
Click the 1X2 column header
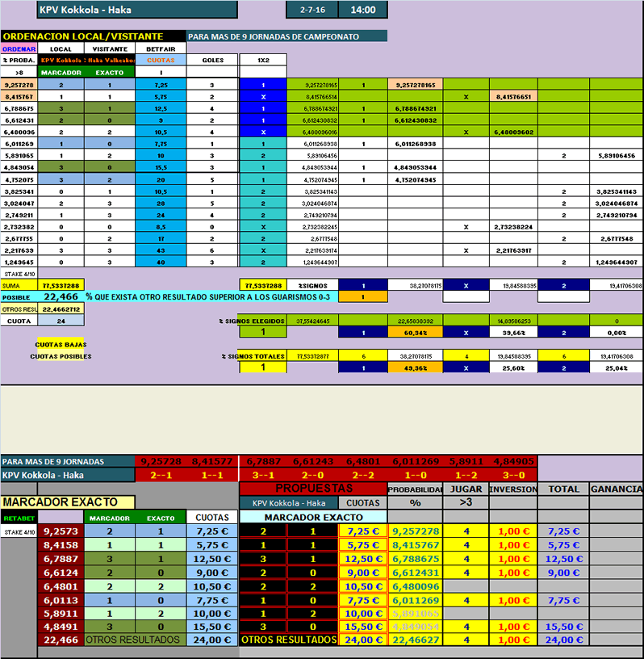263,60
